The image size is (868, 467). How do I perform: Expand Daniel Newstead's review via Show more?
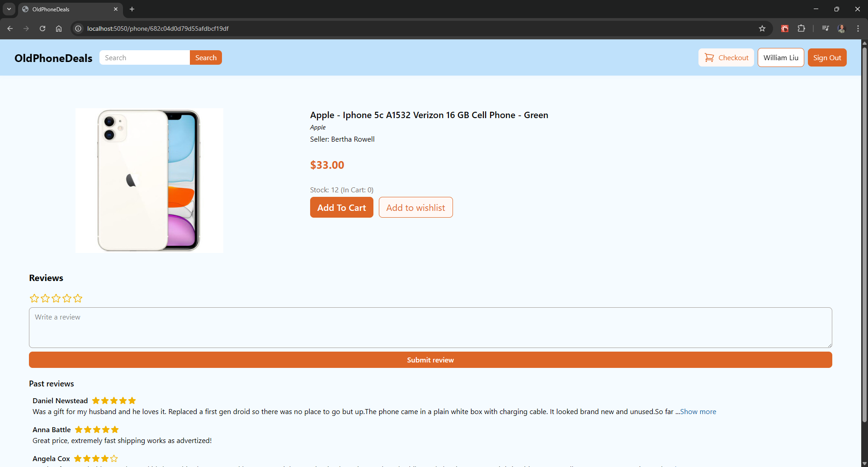point(698,412)
